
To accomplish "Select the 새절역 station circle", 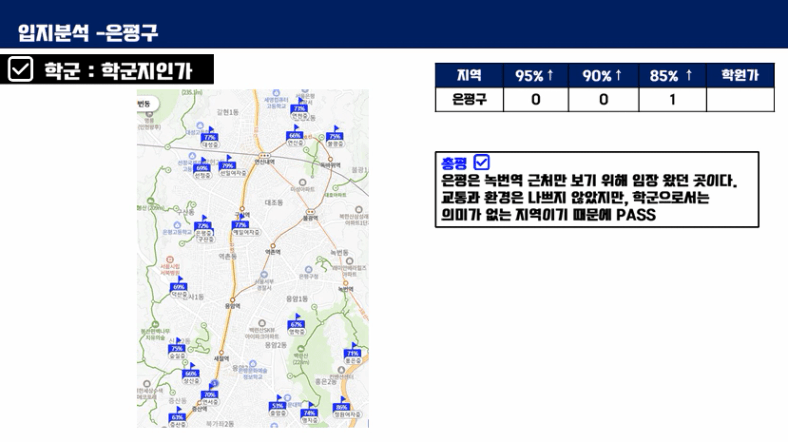I will tap(222, 352).
